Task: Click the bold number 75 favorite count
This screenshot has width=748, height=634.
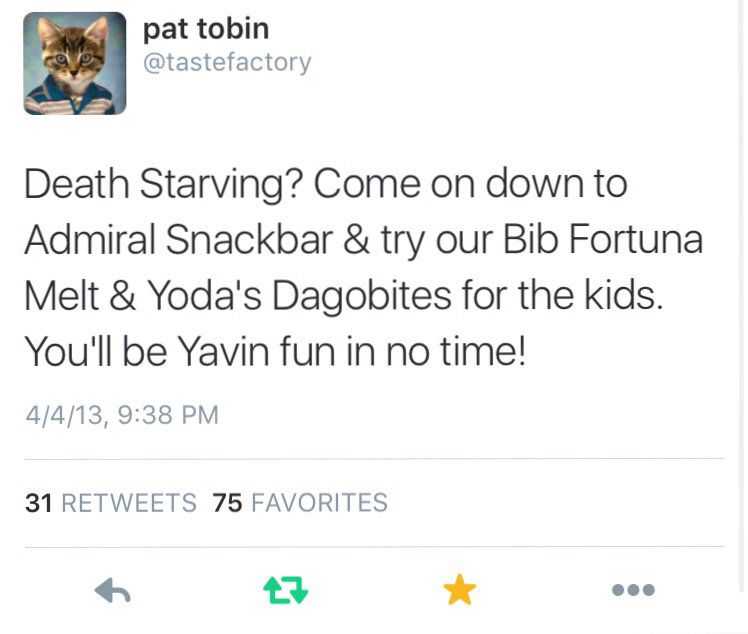Action: [228, 502]
